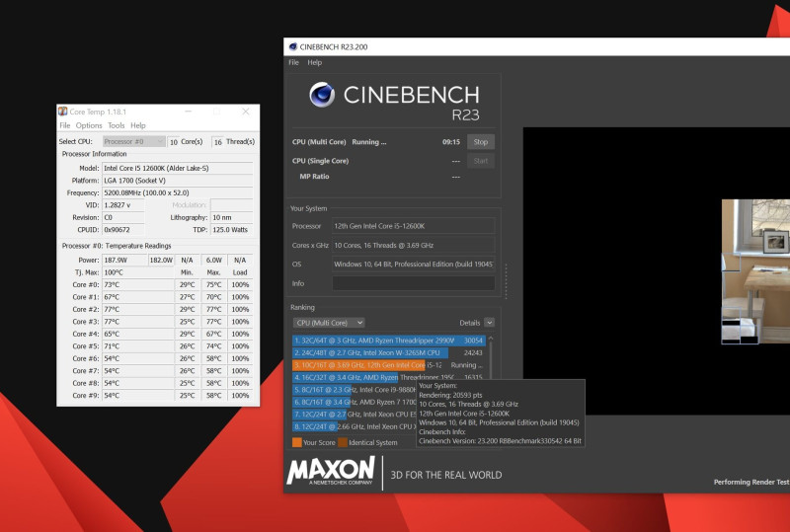Click the Tj. Max value 100°C
The height and width of the screenshot is (532, 790).
click(138, 272)
